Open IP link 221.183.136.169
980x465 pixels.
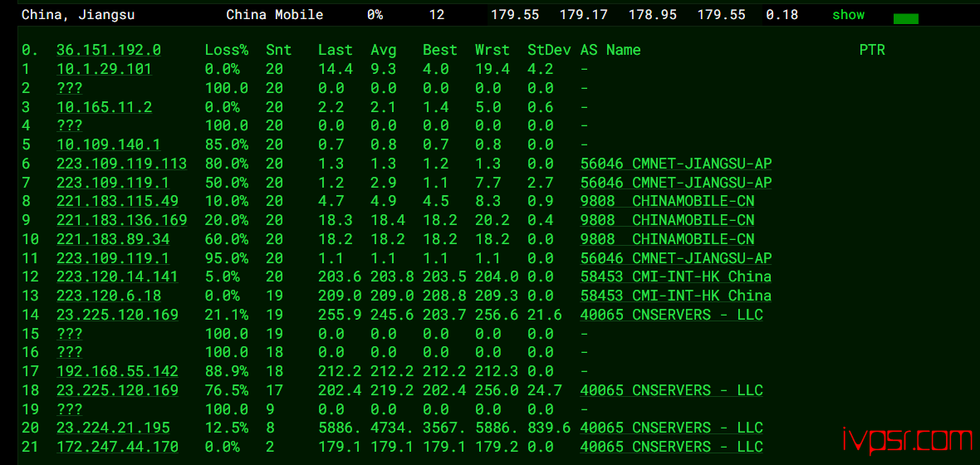tap(122, 220)
